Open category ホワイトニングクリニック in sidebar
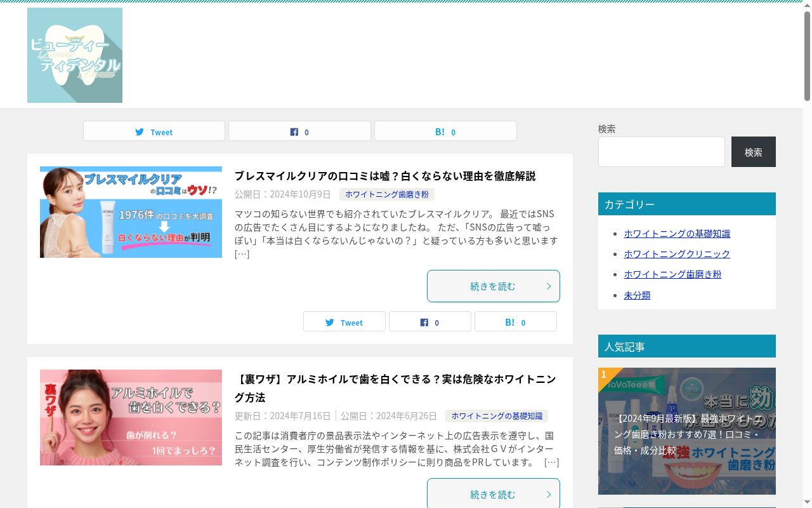The width and height of the screenshot is (812, 508). pyautogui.click(x=677, y=254)
